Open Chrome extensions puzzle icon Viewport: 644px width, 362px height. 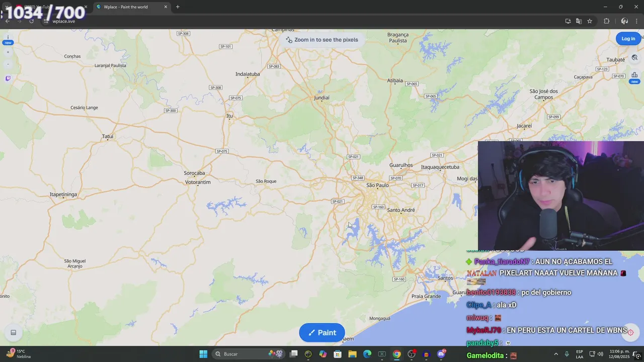point(606,21)
